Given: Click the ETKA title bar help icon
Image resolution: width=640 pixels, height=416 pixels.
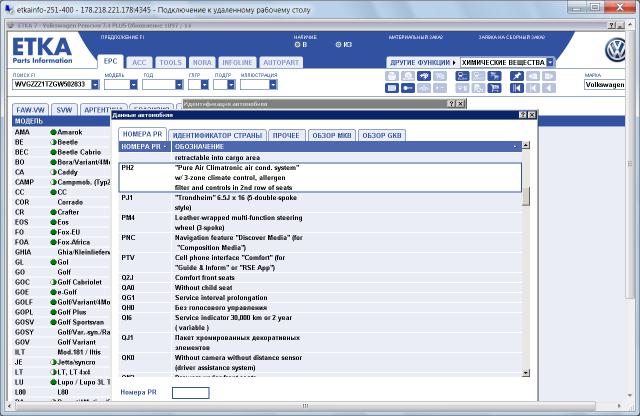Looking at the screenshot, I should pos(611,25).
